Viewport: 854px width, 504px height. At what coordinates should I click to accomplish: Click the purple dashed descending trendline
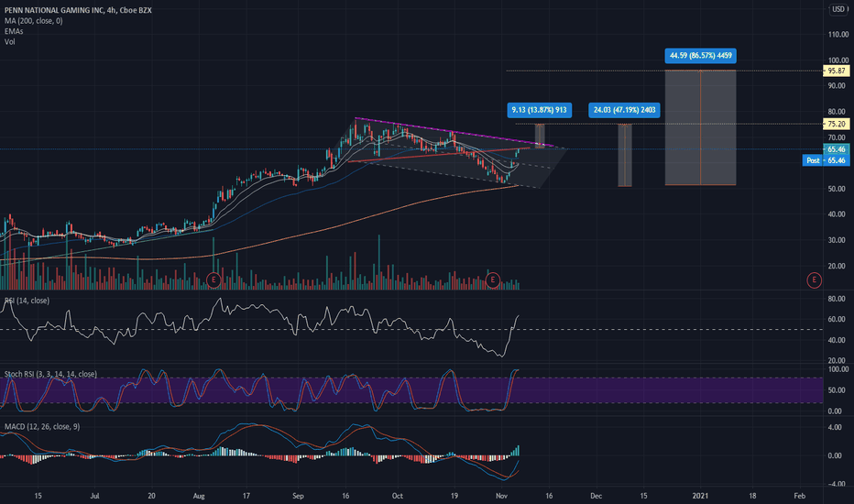click(454, 132)
